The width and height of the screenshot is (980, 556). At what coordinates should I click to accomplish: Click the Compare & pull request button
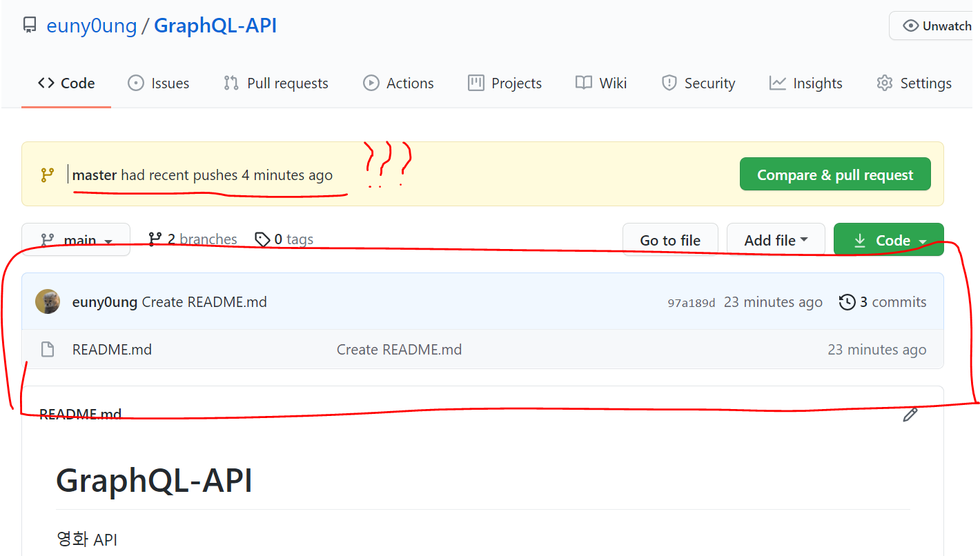[x=835, y=175]
